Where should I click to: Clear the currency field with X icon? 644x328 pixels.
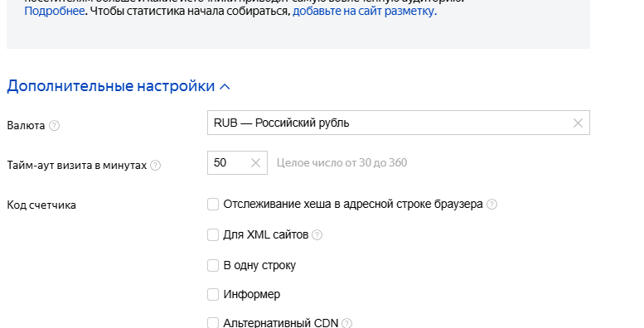(578, 123)
